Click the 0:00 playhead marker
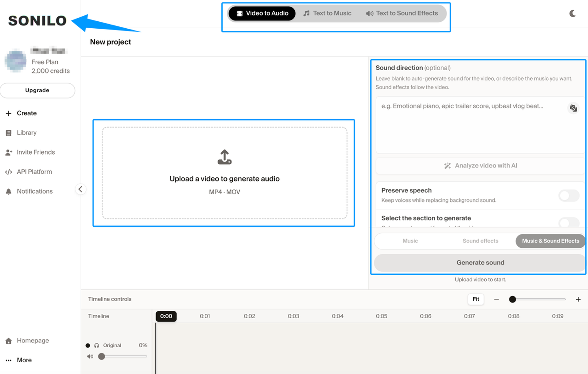Viewport: 588px width, 374px height. [166, 316]
